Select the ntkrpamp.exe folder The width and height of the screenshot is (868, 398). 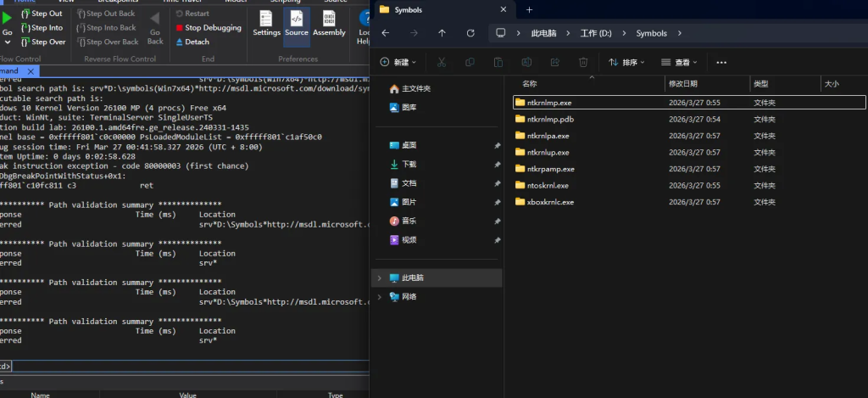tap(689, 169)
